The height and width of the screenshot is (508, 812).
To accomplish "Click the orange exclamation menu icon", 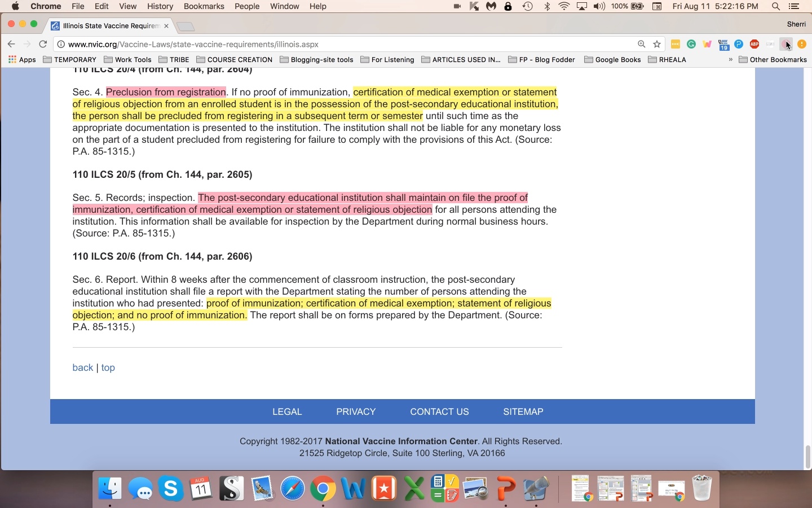I will 802,44.
